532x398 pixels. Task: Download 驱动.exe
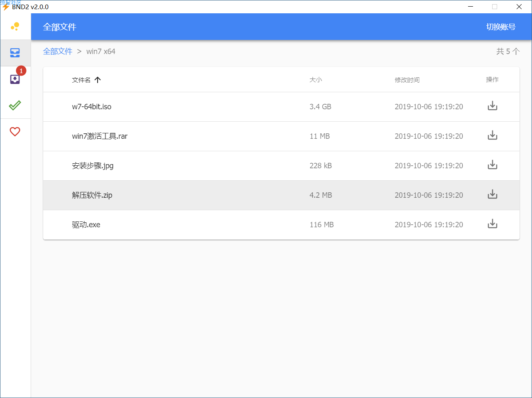(492, 224)
